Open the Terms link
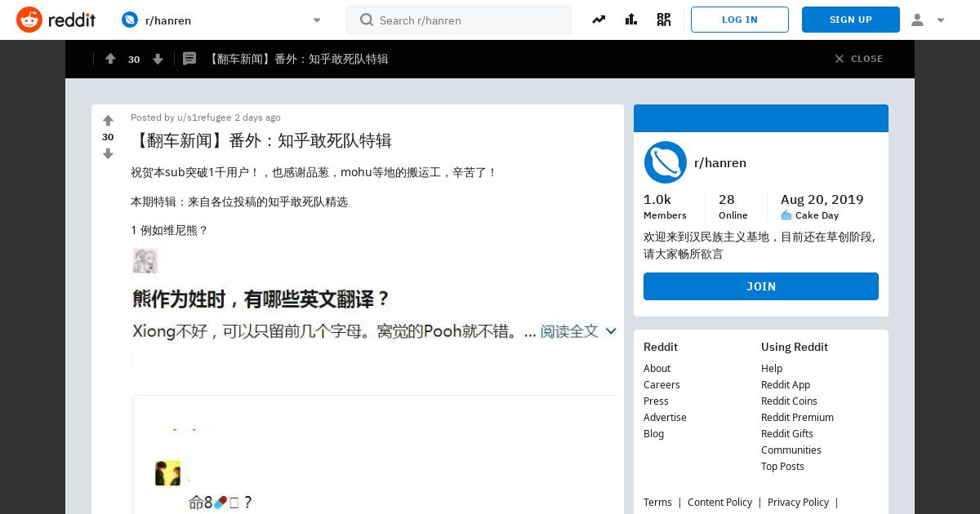 [657, 502]
